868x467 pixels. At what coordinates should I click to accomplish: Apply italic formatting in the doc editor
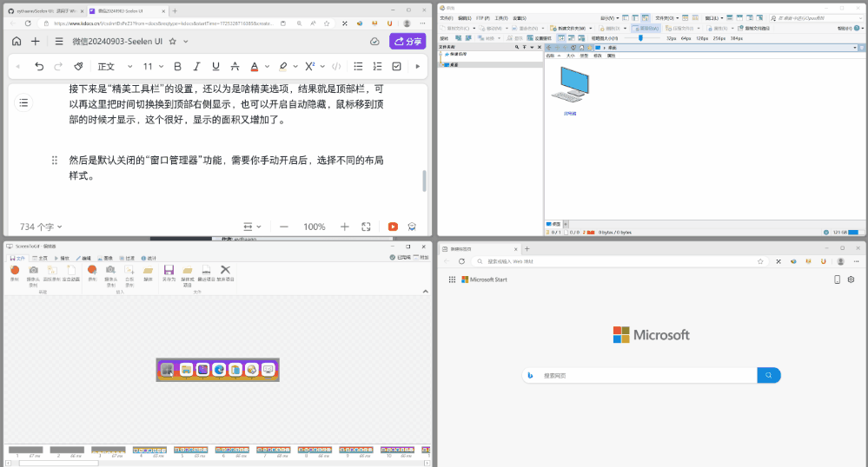[197, 66]
